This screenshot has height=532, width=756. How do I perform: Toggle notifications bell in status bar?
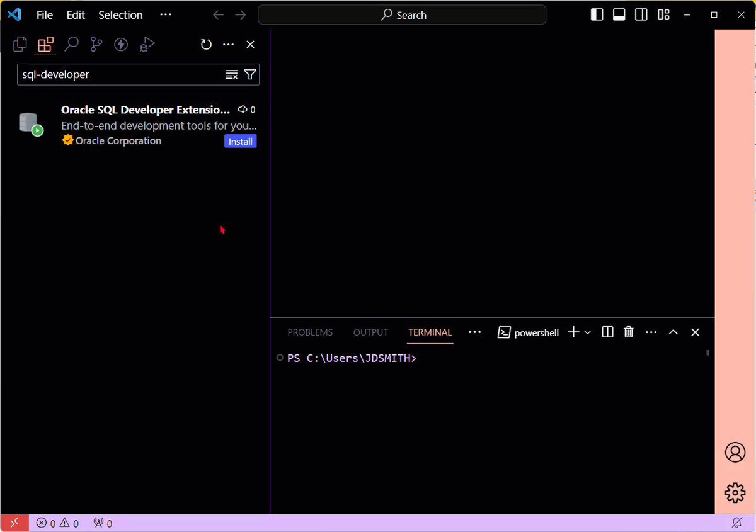(x=736, y=523)
